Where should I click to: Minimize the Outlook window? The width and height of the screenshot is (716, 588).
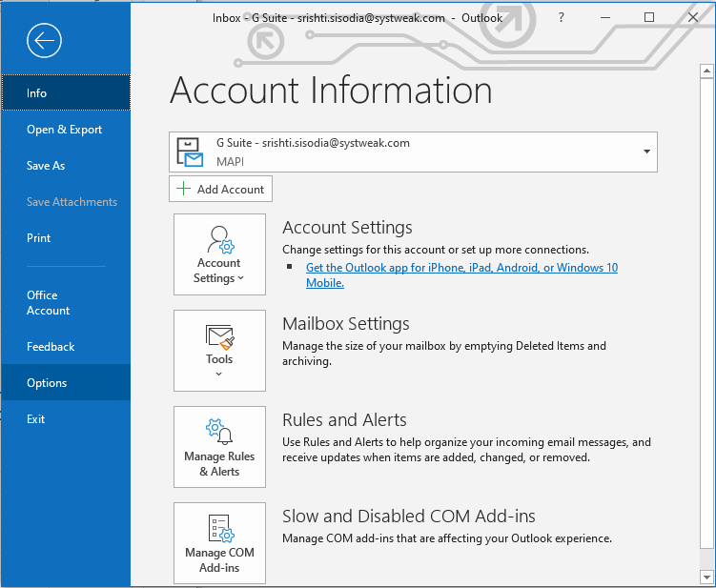pyautogui.click(x=605, y=17)
